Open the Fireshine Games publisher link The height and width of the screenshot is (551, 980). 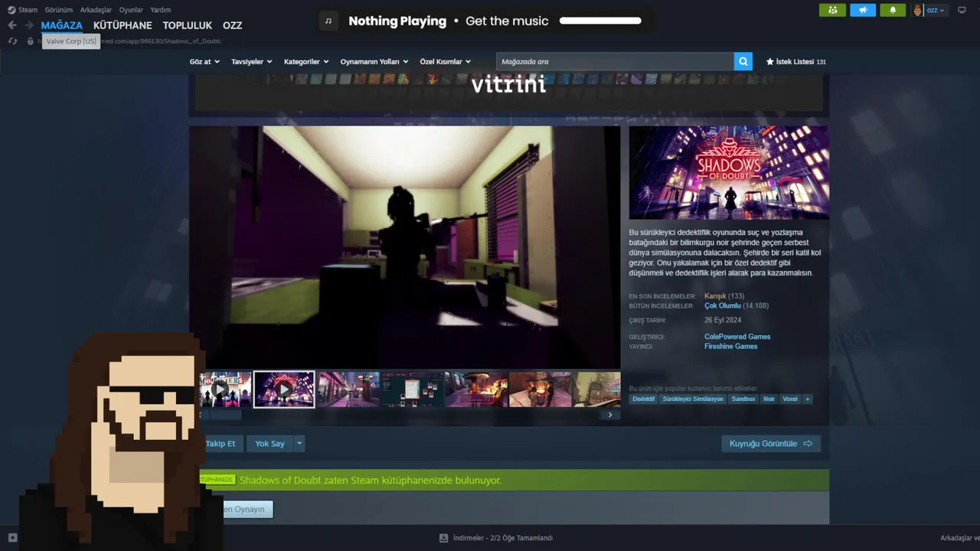click(730, 346)
